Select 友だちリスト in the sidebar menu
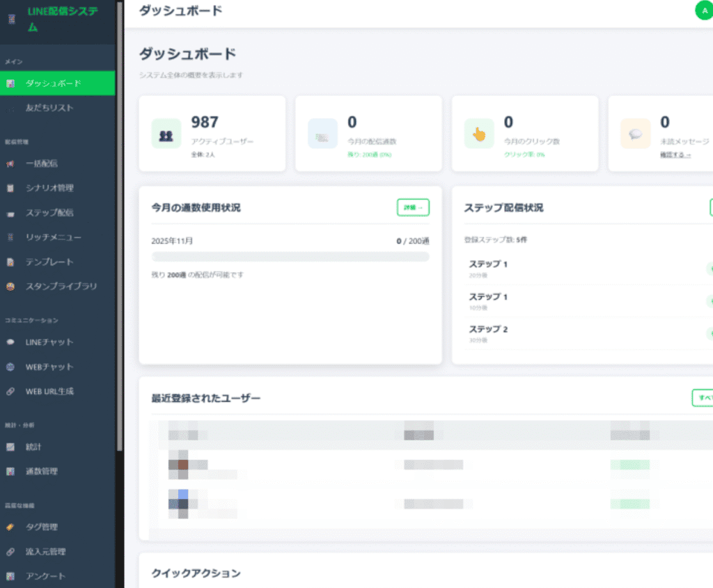713x588 pixels. [x=56, y=107]
